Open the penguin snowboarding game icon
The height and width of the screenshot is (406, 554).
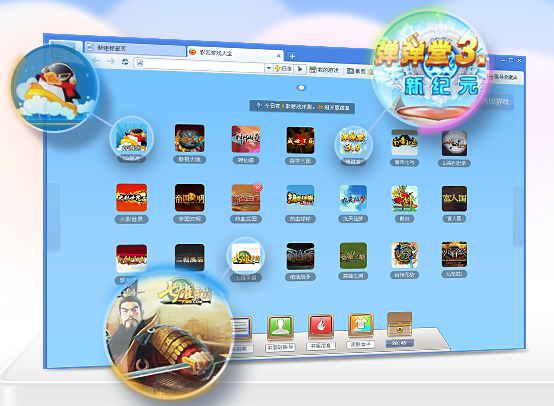coord(131,138)
